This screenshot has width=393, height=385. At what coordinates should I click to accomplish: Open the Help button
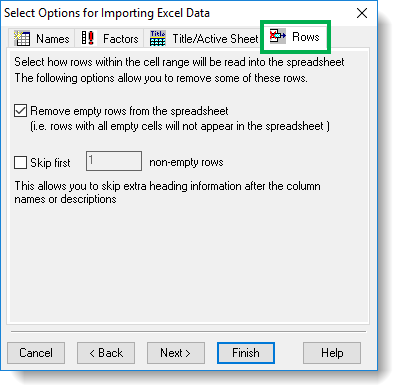[x=332, y=353]
